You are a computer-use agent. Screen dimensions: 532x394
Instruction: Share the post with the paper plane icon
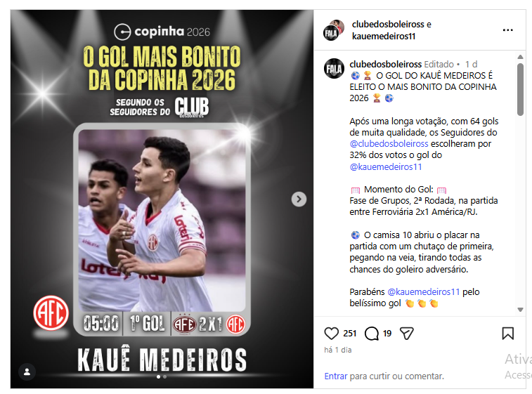406,334
